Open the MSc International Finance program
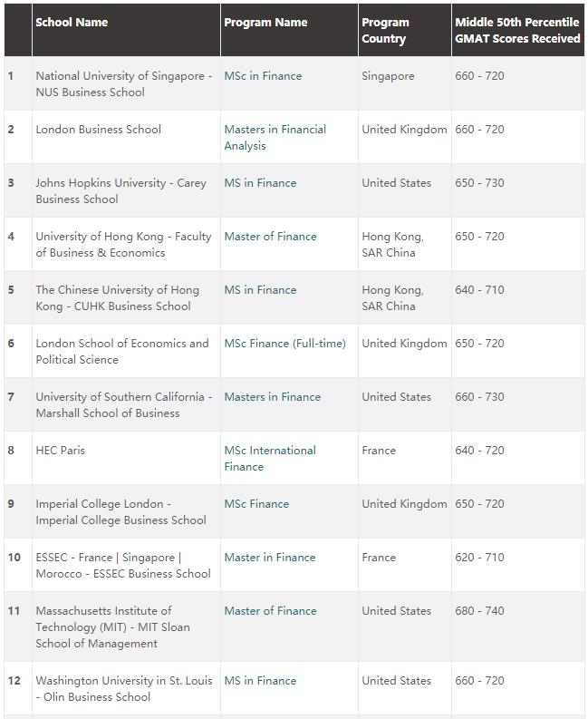The height and width of the screenshot is (719, 588). (x=270, y=459)
